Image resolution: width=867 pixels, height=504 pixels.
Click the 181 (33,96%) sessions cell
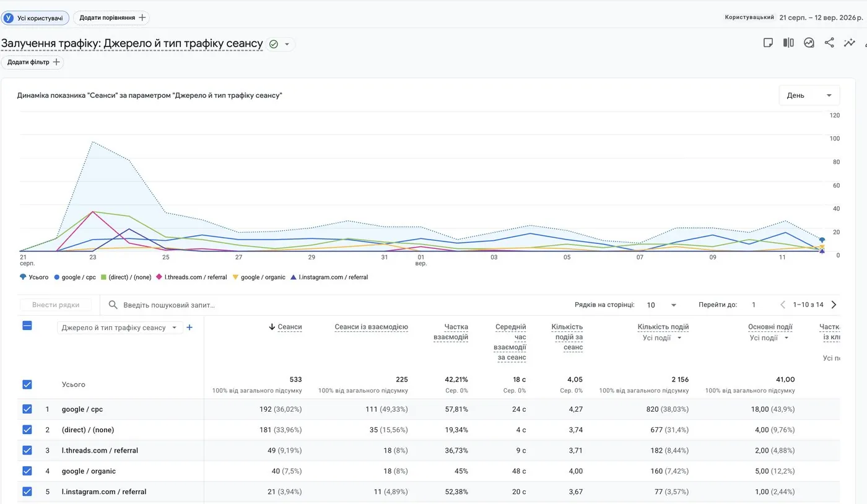(281, 430)
